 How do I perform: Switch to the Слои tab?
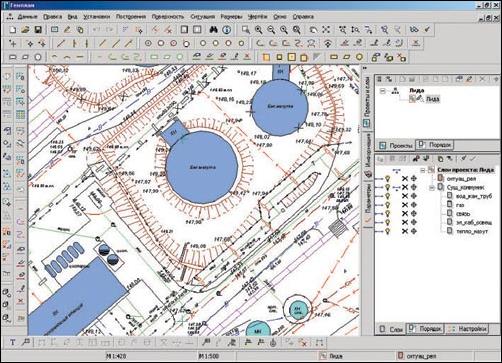click(390, 329)
